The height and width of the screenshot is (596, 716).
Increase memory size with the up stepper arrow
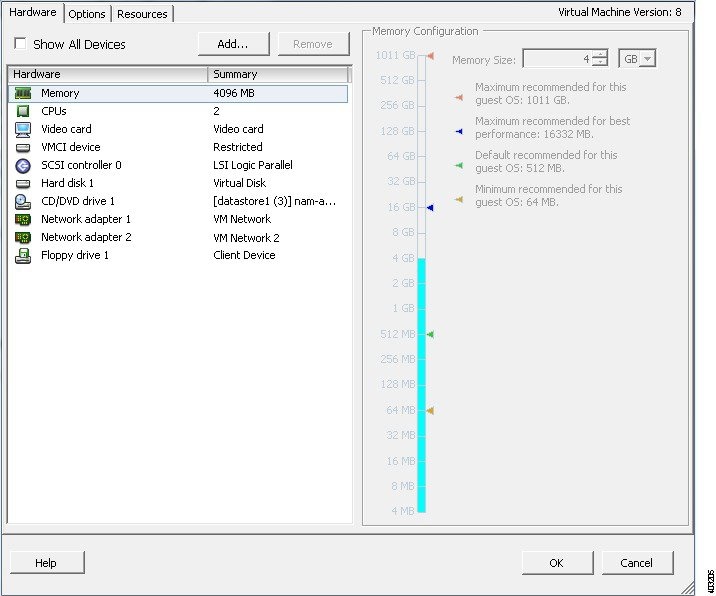[x=600, y=54]
